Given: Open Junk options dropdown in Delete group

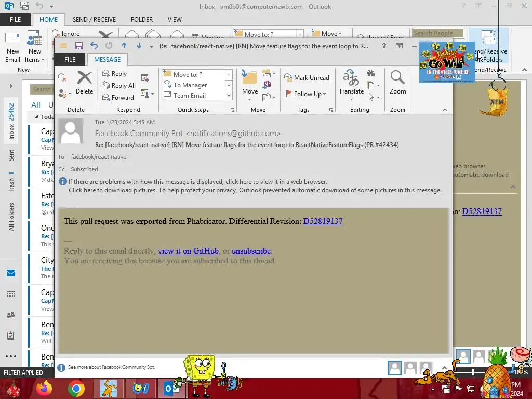Looking at the screenshot, I should coord(65,94).
